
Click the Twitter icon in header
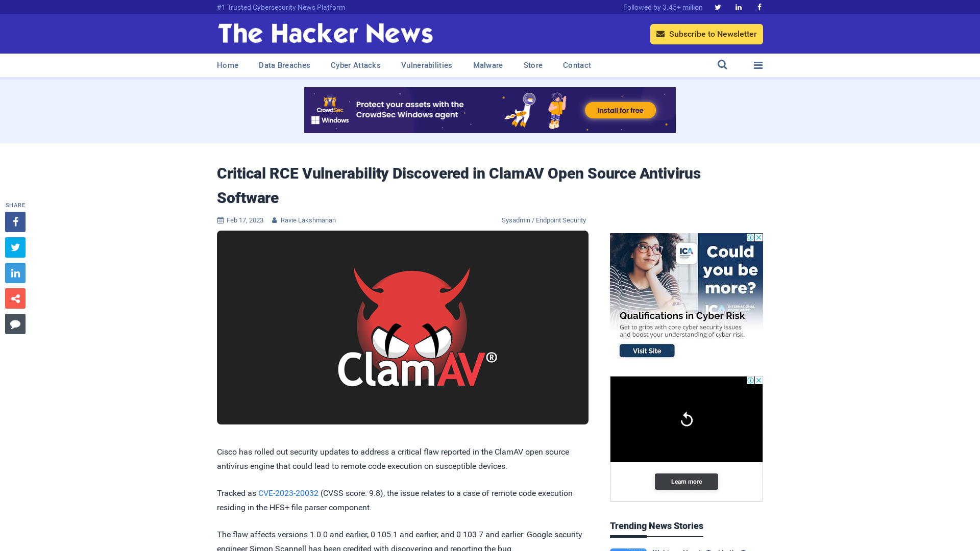(718, 7)
